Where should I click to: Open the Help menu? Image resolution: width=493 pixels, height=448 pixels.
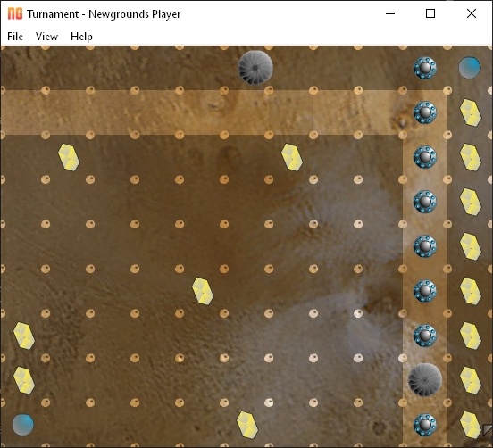pos(81,37)
